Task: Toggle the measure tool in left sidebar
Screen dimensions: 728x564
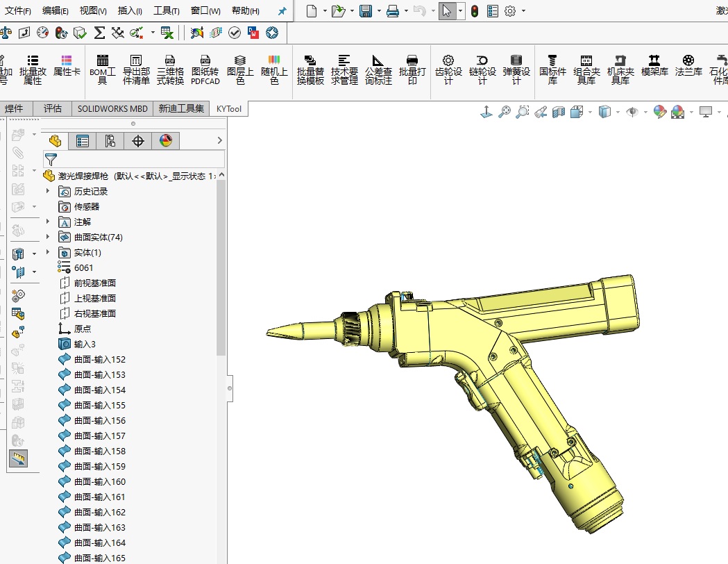Action: coord(18,458)
